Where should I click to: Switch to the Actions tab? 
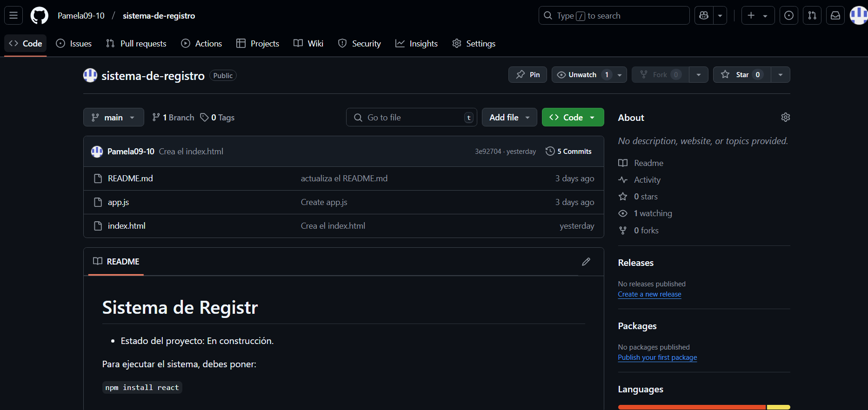(x=201, y=43)
